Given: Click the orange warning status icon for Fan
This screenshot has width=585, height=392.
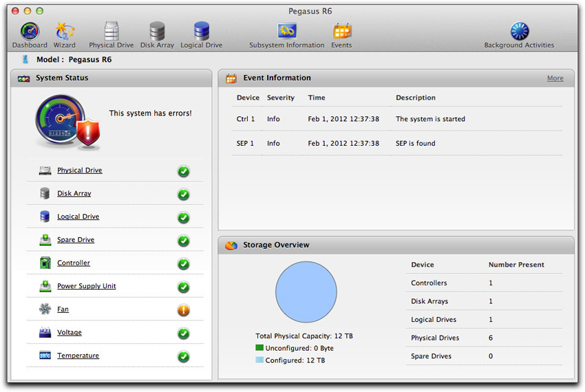Looking at the screenshot, I should (x=184, y=310).
